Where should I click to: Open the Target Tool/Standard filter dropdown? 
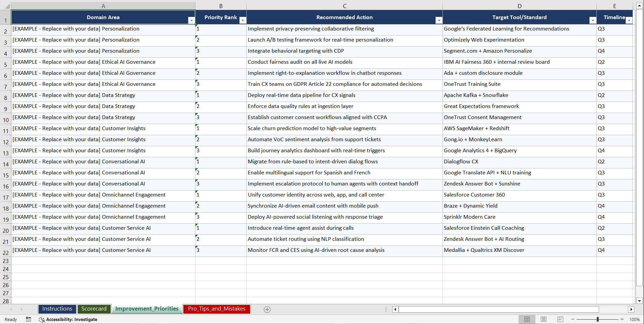tap(593, 20)
